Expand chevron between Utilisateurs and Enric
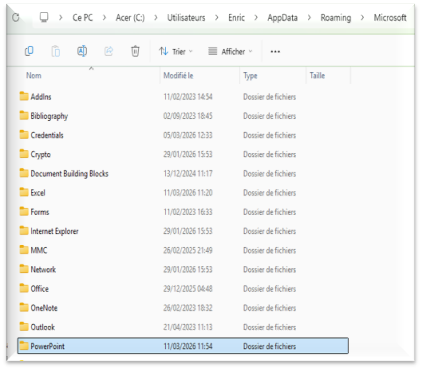422x370 pixels. coord(217,17)
